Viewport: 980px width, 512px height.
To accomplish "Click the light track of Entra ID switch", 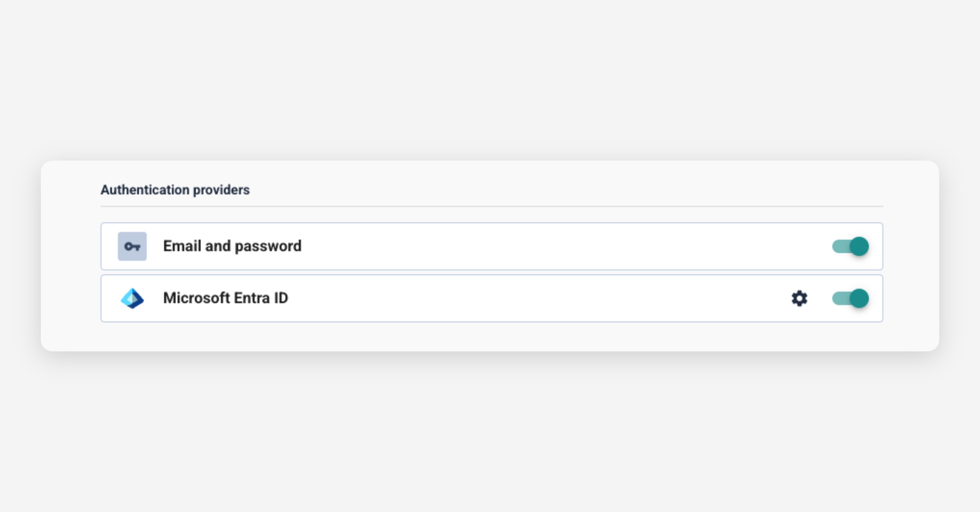I will point(840,298).
